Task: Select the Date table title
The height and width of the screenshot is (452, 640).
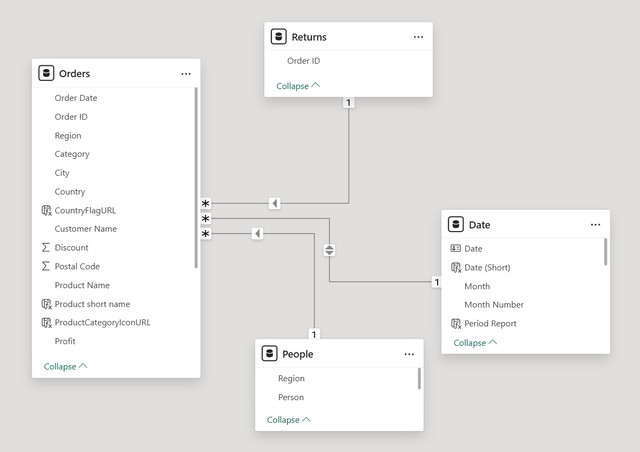Action: coord(480,225)
